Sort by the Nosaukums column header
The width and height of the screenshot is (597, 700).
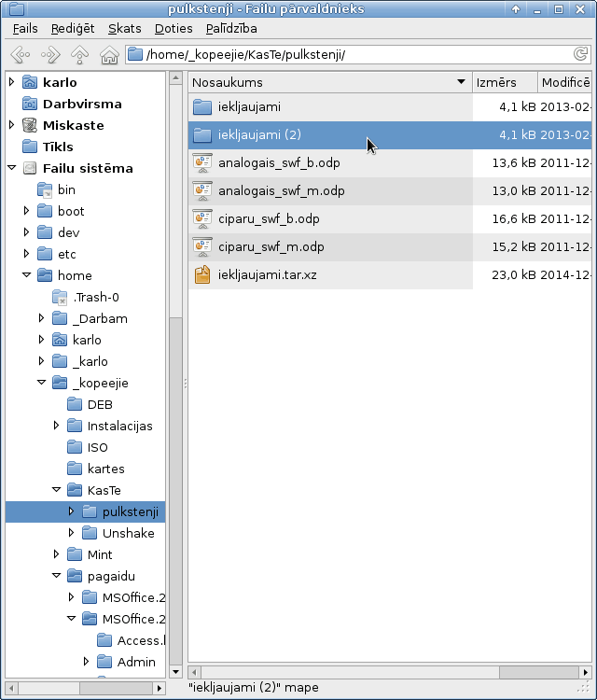tap(330, 82)
